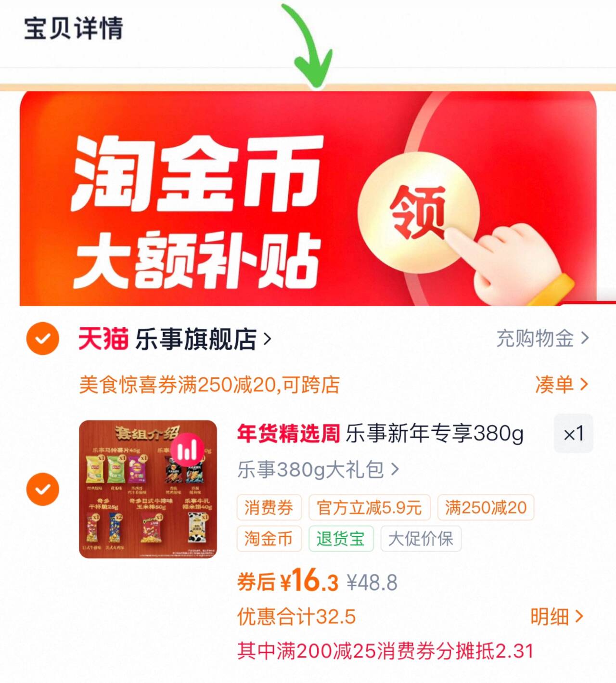The image size is (616, 683).
Task: Tap 凑单 to add more items
Action: click(562, 385)
